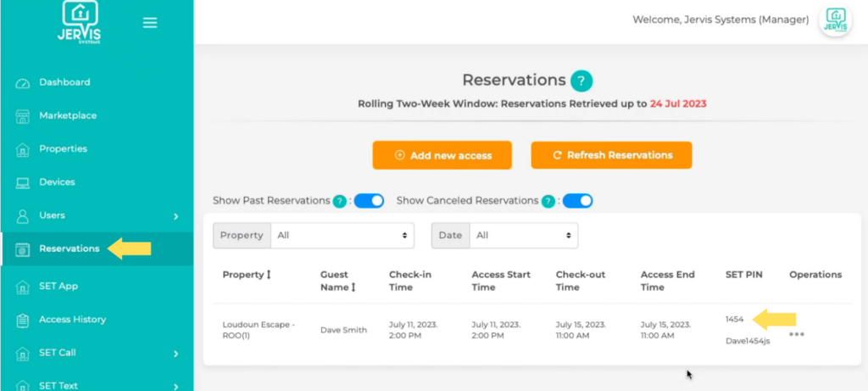The width and height of the screenshot is (868, 391).
Task: Click the Access History clipboard icon
Action: [x=23, y=320]
